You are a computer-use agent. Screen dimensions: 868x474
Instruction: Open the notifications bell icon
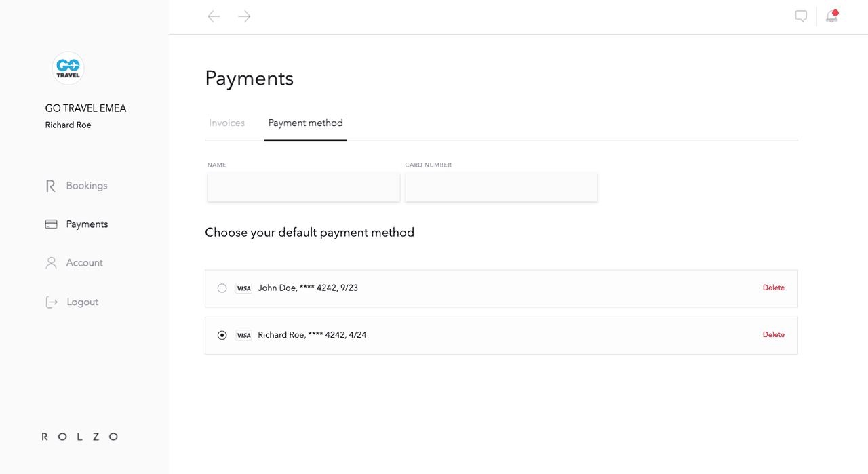click(831, 16)
